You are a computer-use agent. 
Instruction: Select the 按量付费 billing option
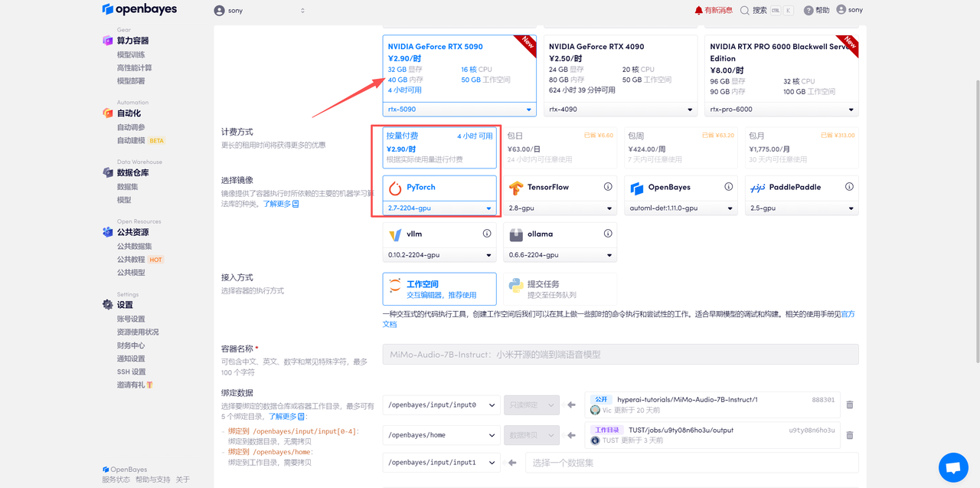tap(439, 148)
